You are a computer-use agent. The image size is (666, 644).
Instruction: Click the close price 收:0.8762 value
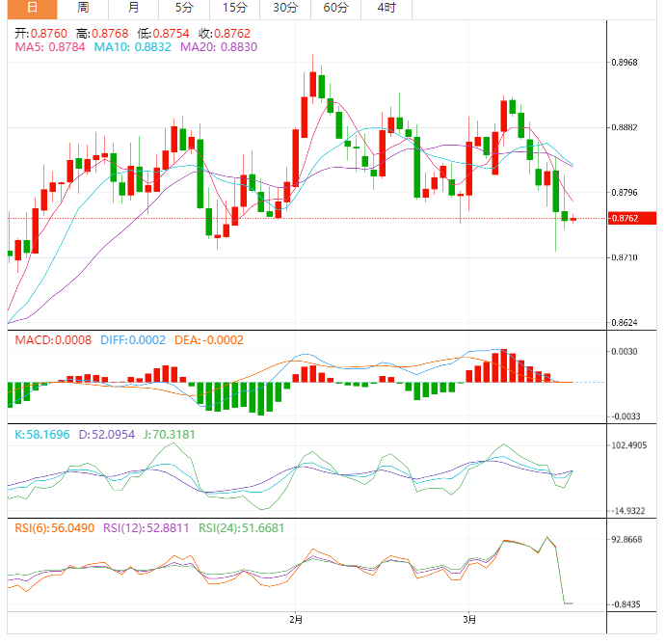coord(225,33)
